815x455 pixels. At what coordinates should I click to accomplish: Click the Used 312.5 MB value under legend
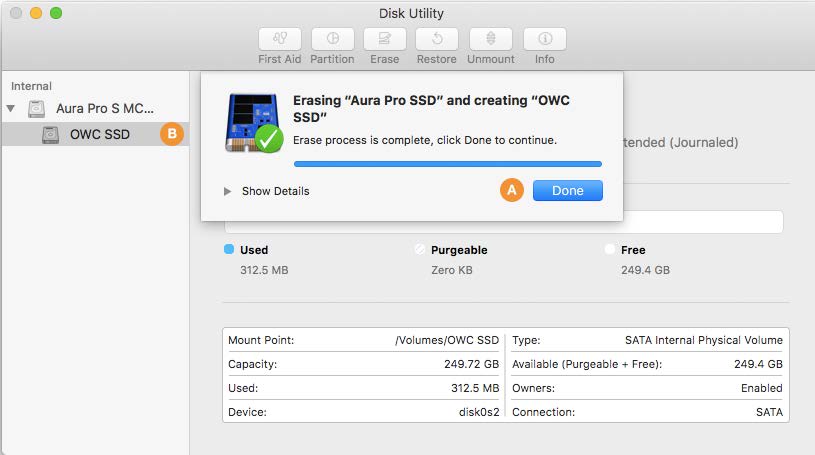[x=264, y=270]
